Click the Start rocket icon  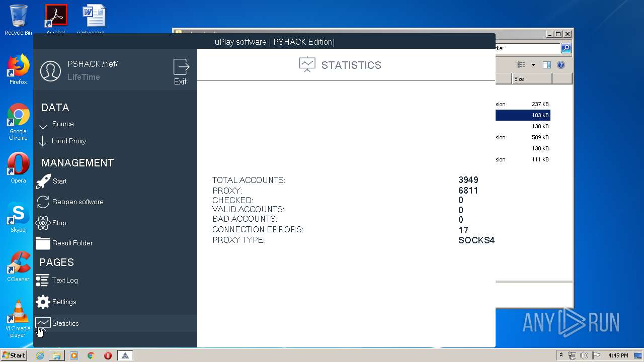tap(43, 182)
